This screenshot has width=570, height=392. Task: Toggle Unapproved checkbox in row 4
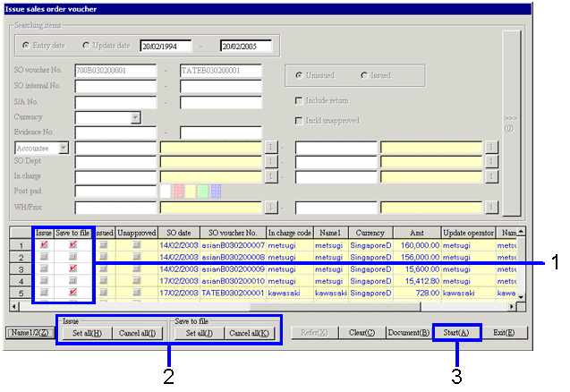(x=137, y=280)
